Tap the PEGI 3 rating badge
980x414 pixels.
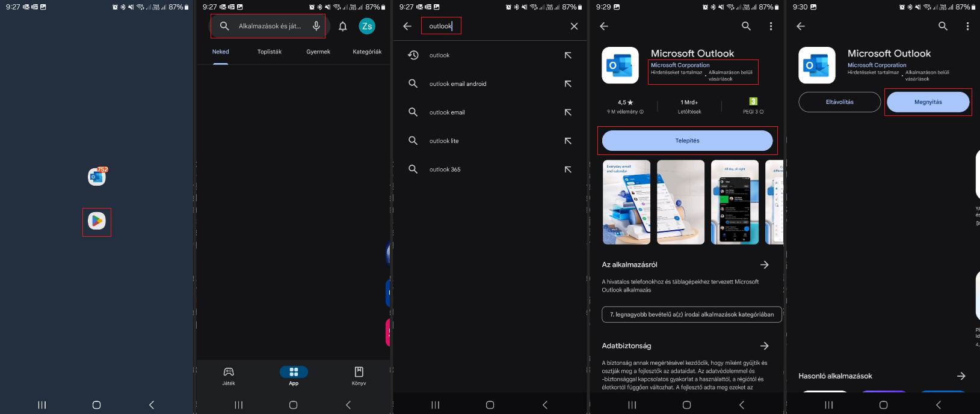pos(753,106)
